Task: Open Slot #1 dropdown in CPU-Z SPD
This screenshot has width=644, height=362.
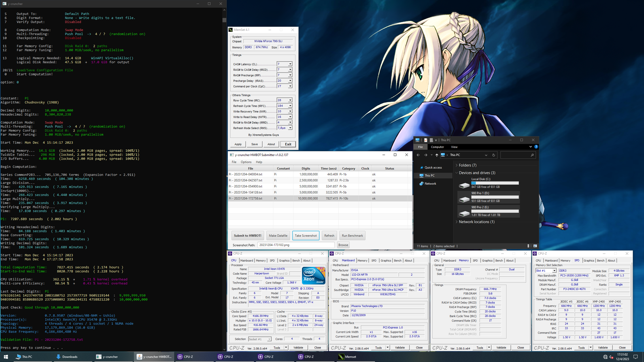Action: coord(554,270)
